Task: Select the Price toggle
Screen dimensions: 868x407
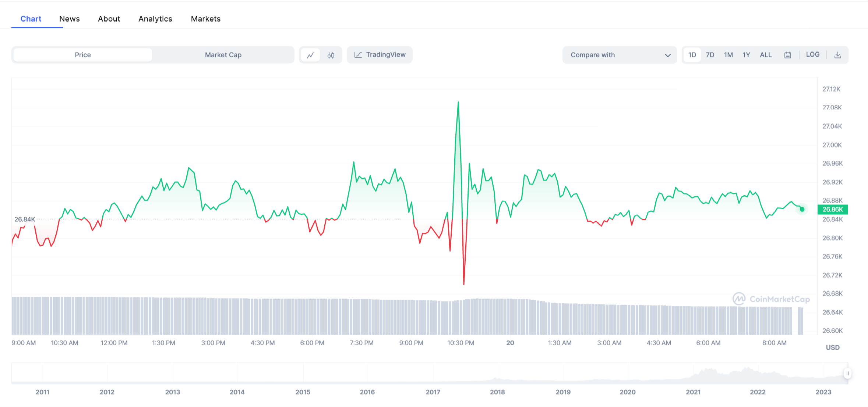Action: pos(83,55)
